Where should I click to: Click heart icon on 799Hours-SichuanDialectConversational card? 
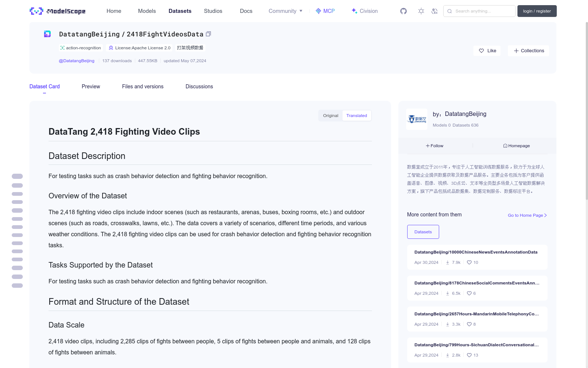coord(469,355)
